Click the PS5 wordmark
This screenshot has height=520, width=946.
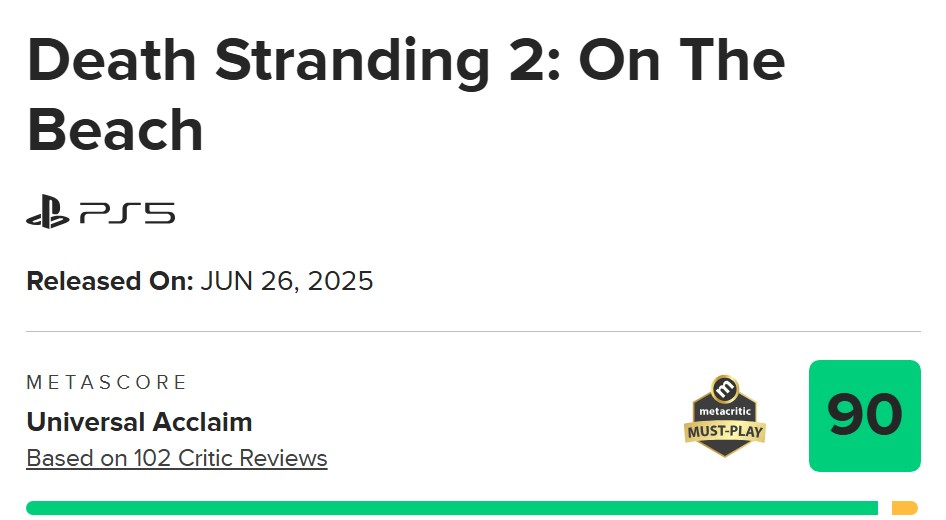point(128,213)
